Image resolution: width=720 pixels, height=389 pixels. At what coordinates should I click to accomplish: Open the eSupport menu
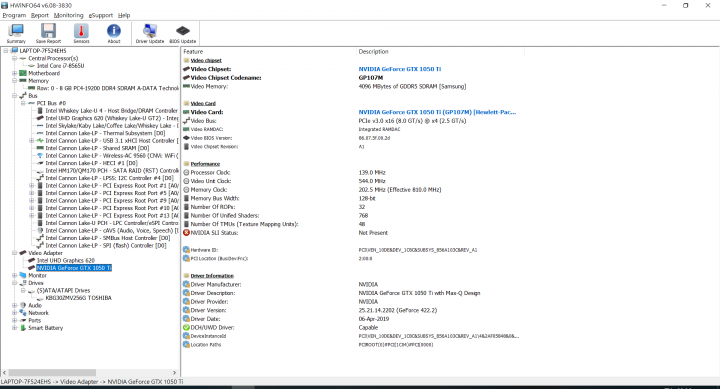(x=101, y=15)
